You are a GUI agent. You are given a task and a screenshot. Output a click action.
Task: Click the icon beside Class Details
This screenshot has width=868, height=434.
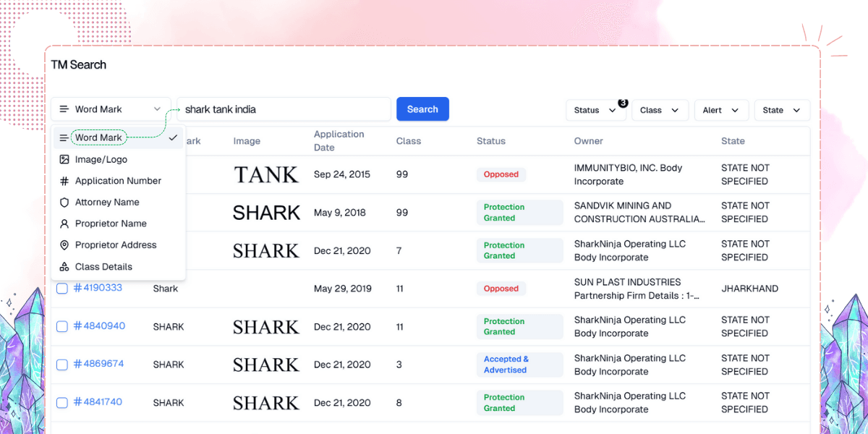(x=64, y=266)
